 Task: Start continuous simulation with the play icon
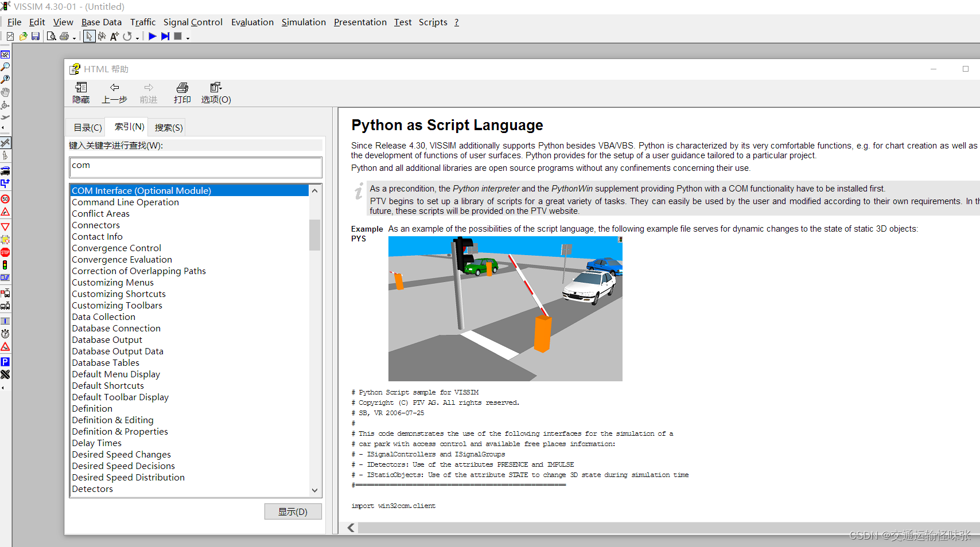point(153,36)
